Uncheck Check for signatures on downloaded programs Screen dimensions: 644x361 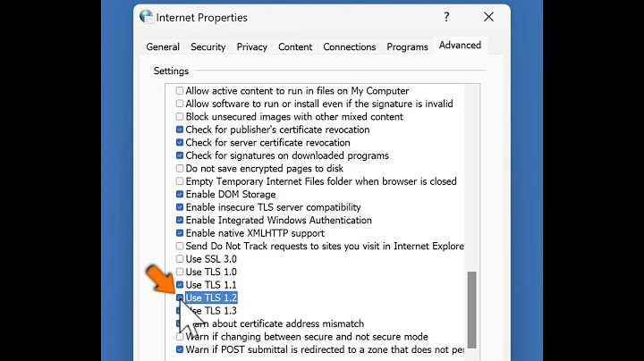pyautogui.click(x=180, y=155)
